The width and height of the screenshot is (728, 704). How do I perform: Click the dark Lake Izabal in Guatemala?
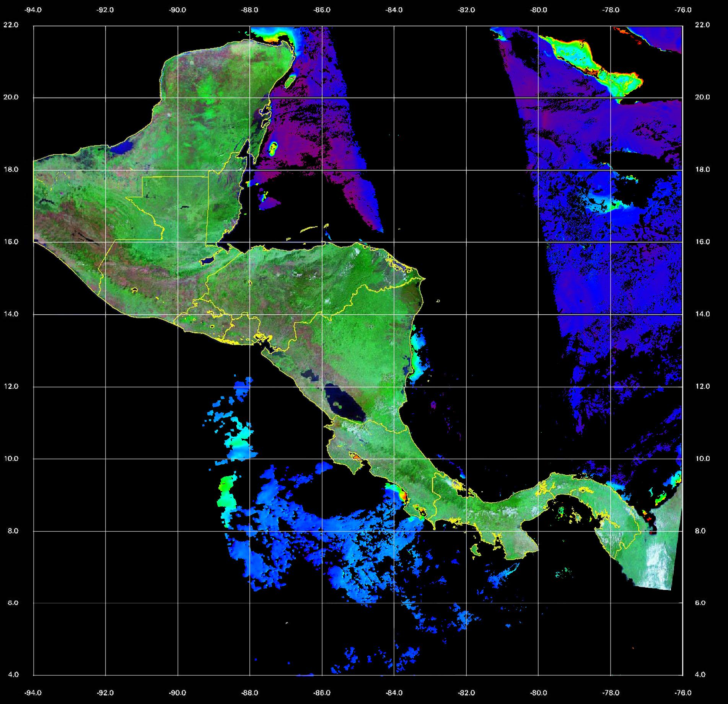coord(207,260)
